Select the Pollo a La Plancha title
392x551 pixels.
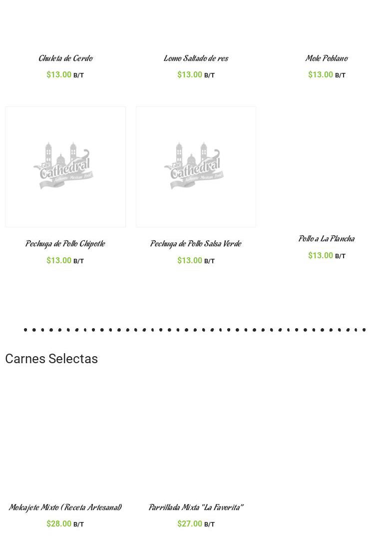(x=327, y=239)
